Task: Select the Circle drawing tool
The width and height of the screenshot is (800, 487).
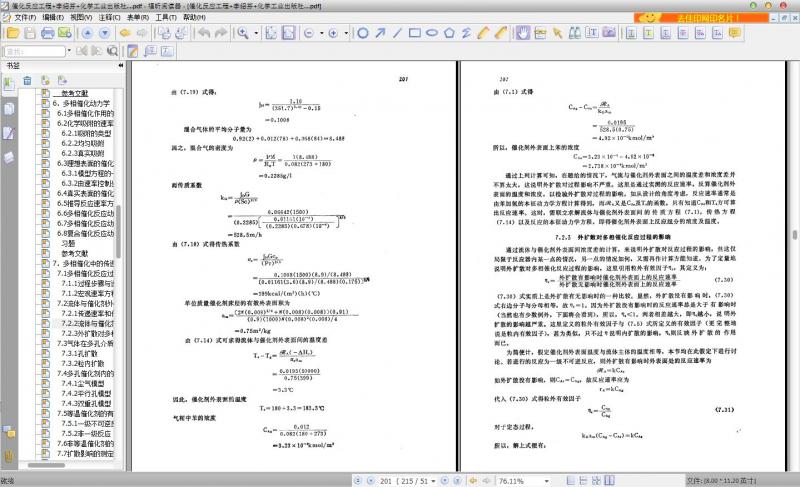Action: point(363,33)
